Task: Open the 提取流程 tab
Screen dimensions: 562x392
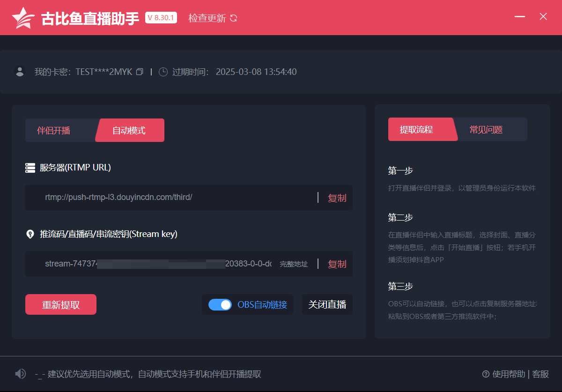Action: point(422,129)
